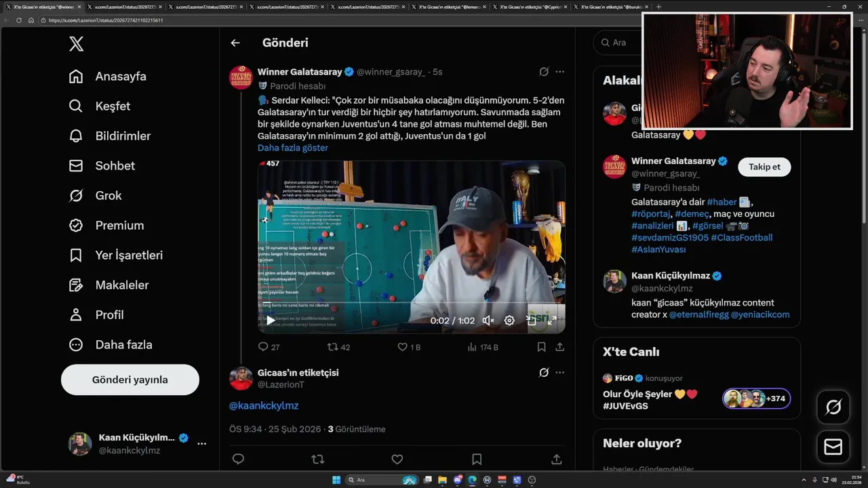
Task: Open a new browser tab
Action: (658, 7)
